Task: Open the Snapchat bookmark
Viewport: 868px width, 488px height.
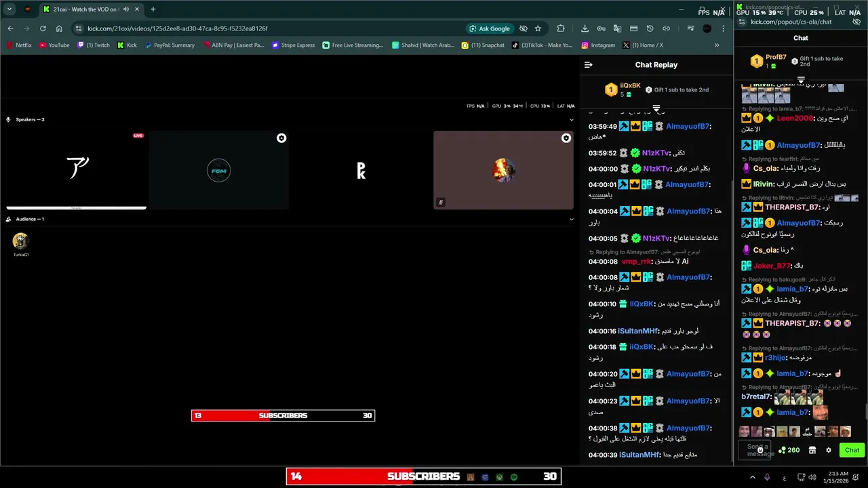Action: click(x=483, y=45)
